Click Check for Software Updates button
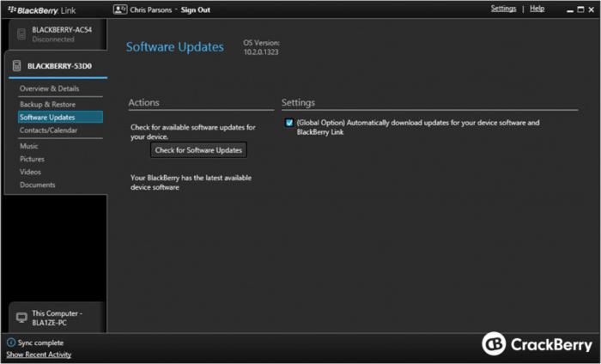The width and height of the screenshot is (601, 364). tap(198, 150)
